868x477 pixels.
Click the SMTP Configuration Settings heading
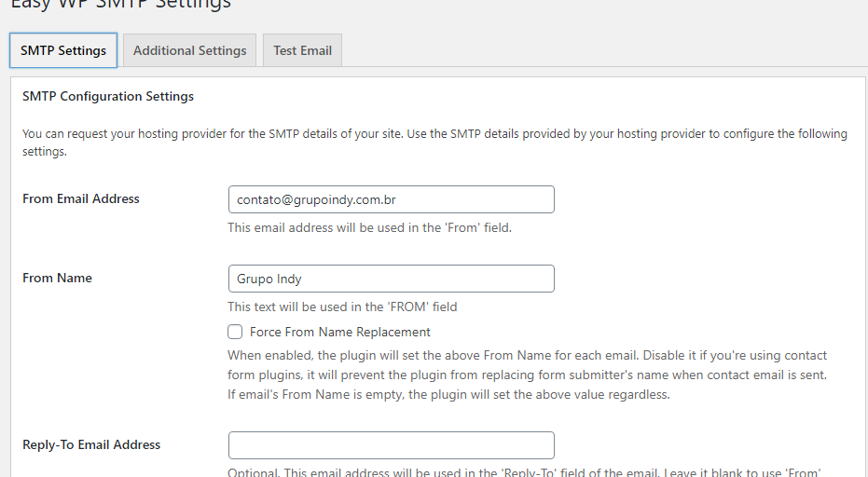(108, 96)
